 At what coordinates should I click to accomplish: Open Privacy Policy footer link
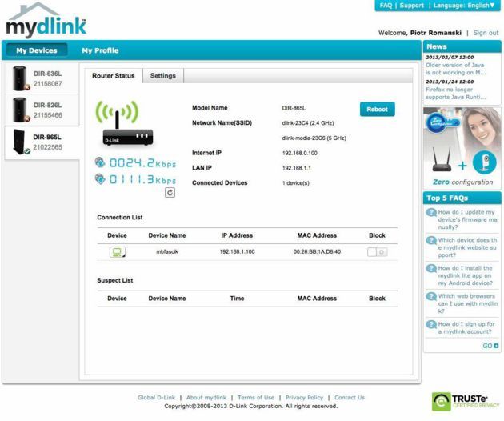coord(304,398)
